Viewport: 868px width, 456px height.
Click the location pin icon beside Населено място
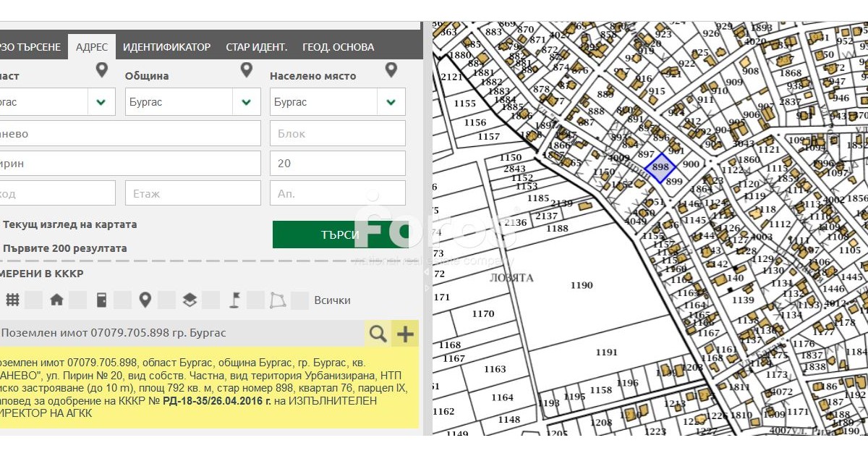(391, 69)
